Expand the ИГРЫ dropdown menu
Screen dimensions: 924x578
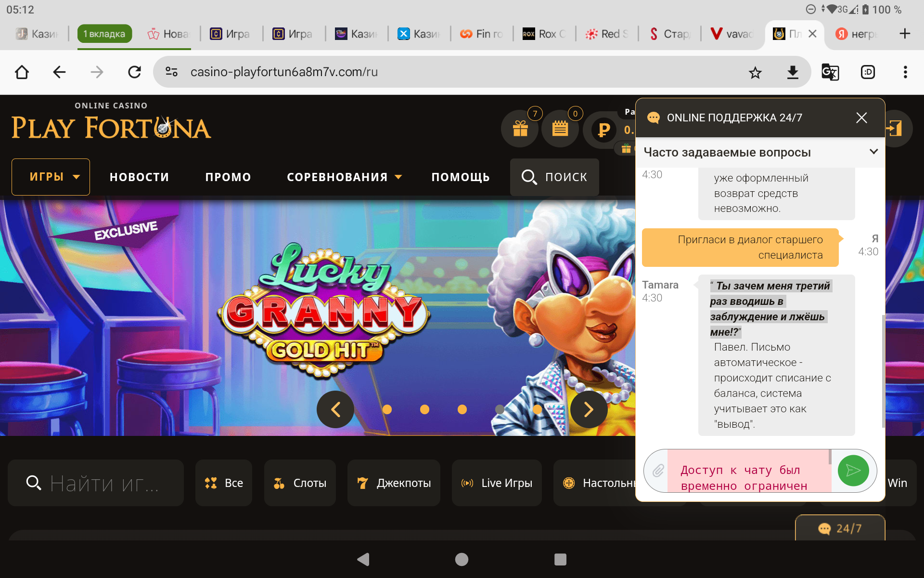tap(51, 177)
